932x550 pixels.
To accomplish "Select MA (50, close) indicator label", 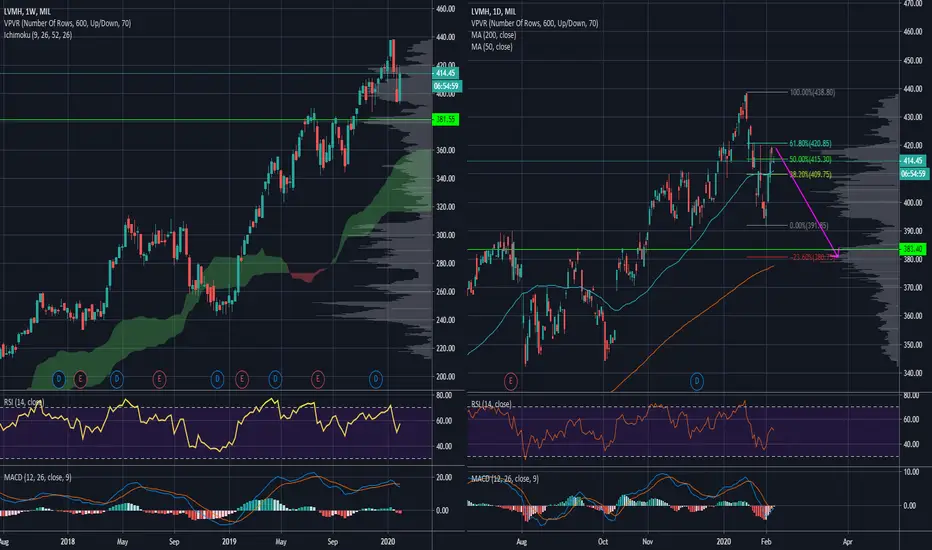I will (x=492, y=47).
